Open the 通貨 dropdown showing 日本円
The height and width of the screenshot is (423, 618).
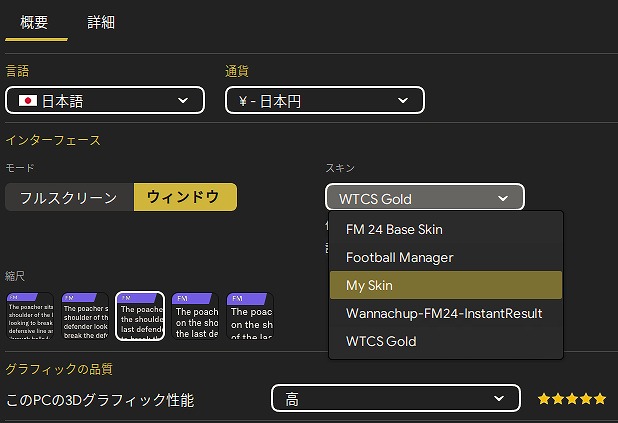click(x=325, y=100)
